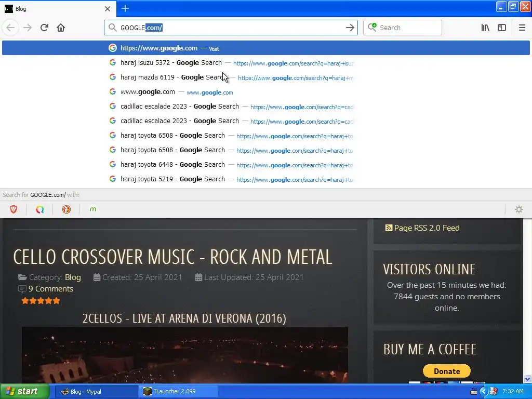Click the calendar icon beside Created date
The width and height of the screenshot is (532, 399).
point(97,277)
